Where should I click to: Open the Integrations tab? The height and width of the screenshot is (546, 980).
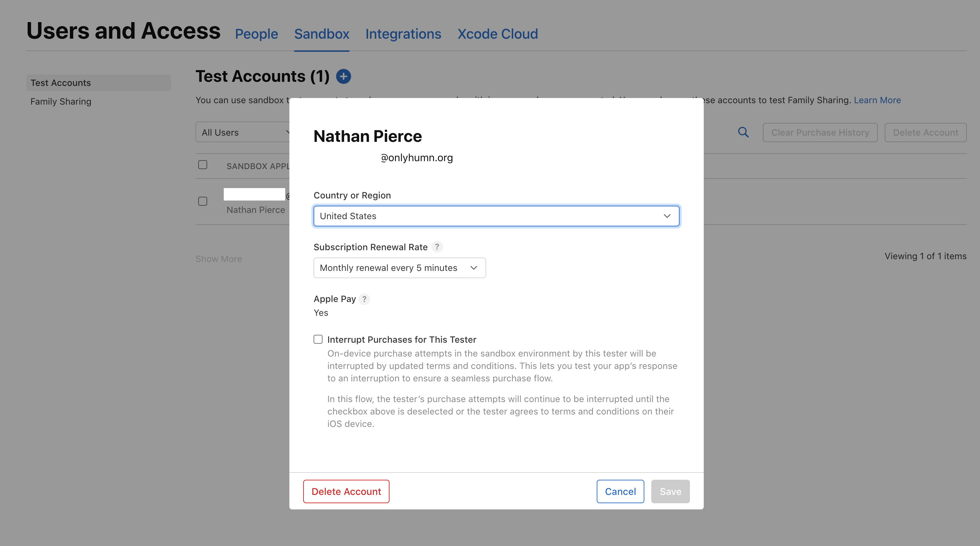pos(403,34)
